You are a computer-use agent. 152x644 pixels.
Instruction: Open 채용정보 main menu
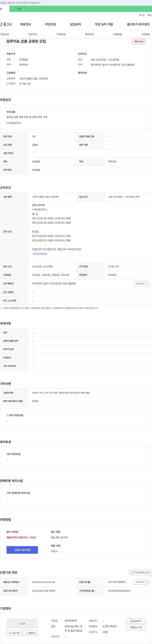[26, 24]
